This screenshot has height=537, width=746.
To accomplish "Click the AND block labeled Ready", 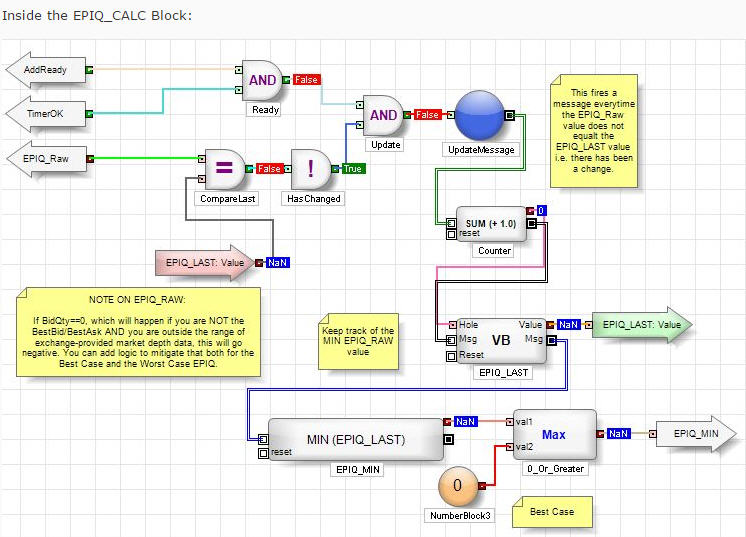I will click(264, 79).
